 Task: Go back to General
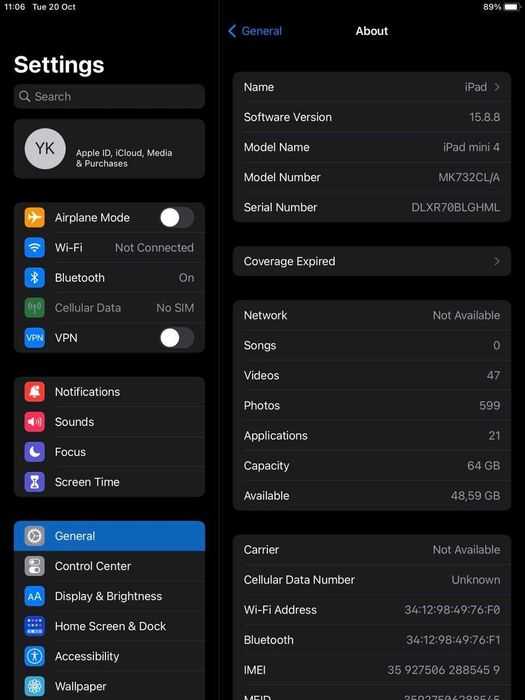(255, 31)
